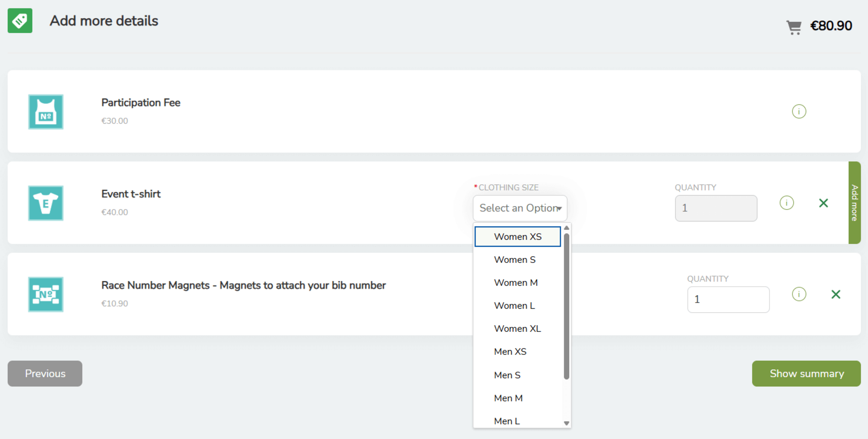Remove Race Number Magnets from order
Image resolution: width=868 pixels, height=439 pixels.
tap(835, 295)
